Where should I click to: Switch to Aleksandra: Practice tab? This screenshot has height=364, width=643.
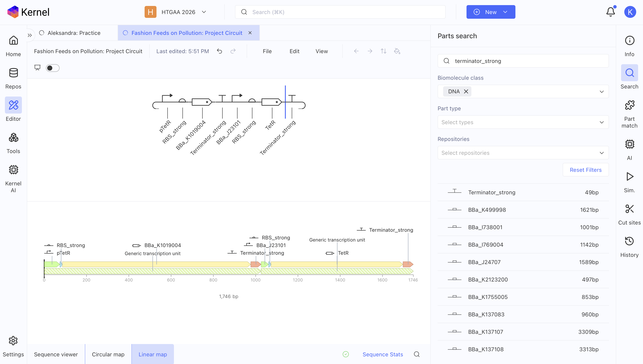[74, 33]
